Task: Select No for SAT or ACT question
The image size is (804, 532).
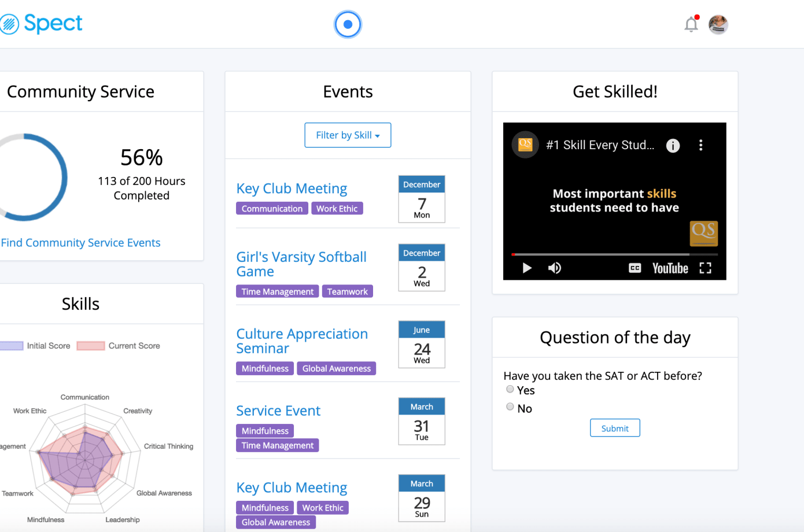Action: point(510,407)
